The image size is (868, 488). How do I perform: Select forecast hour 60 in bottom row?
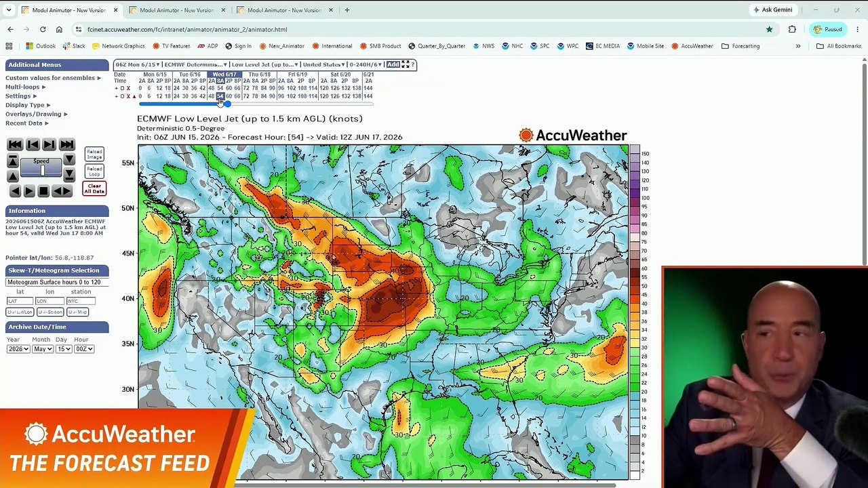coord(229,96)
